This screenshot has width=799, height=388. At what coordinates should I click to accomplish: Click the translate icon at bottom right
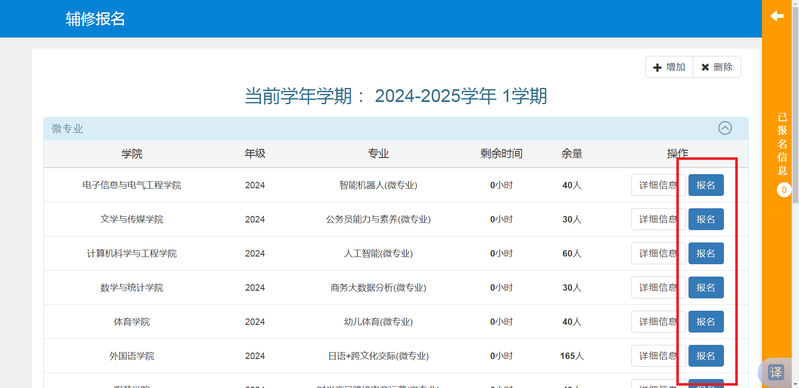tap(776, 372)
